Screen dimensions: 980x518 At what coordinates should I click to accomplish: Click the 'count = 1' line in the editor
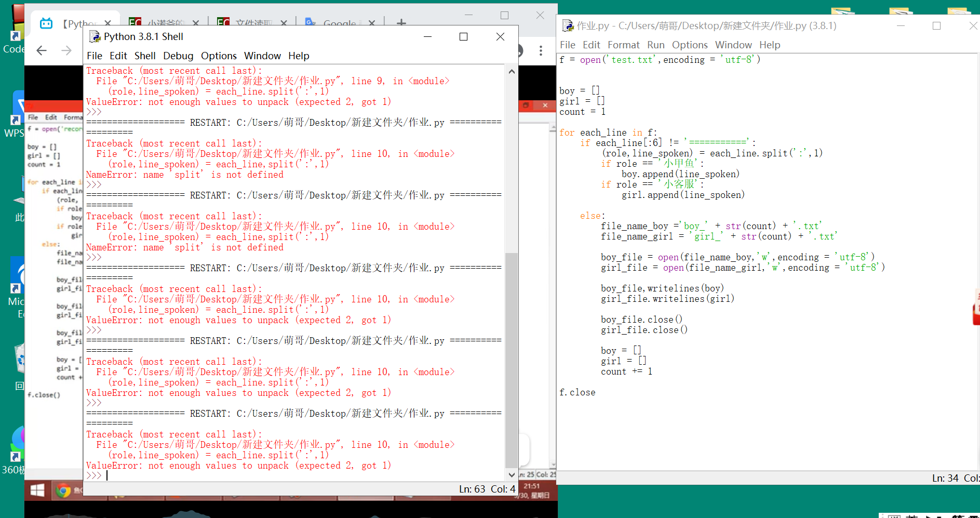click(x=582, y=112)
